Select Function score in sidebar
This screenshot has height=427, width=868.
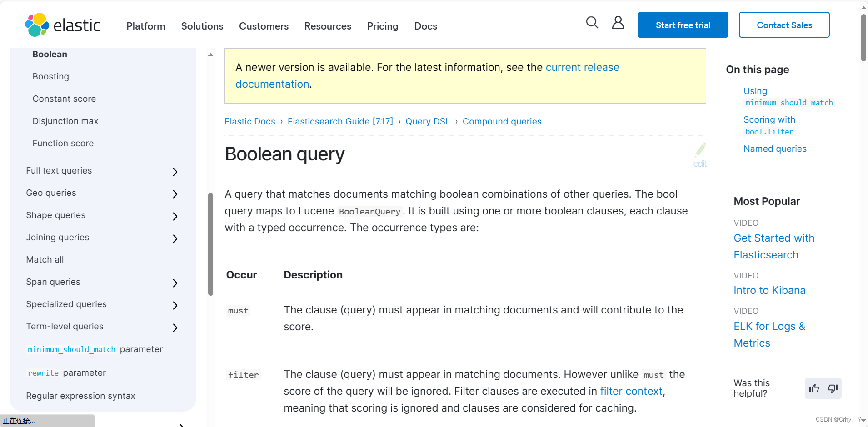63,143
